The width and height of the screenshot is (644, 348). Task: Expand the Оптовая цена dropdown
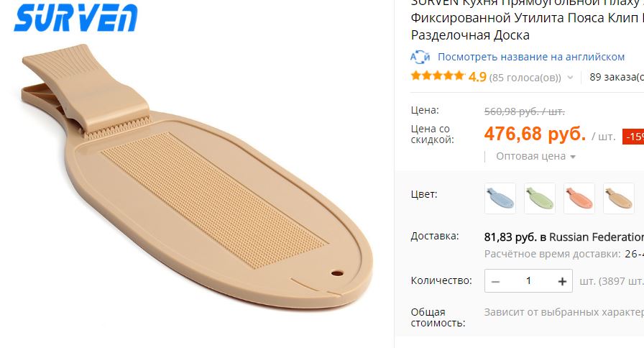click(535, 156)
